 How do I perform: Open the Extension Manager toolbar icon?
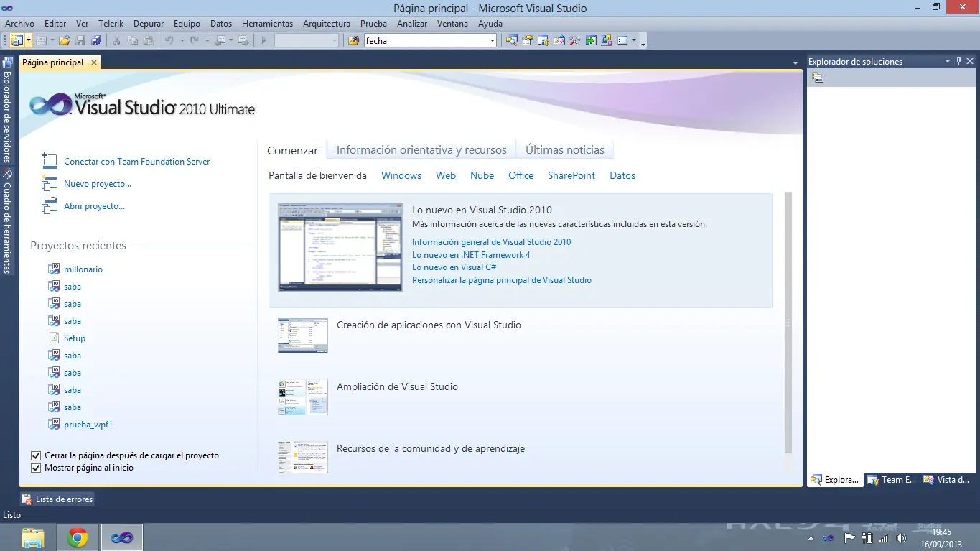[607, 41]
